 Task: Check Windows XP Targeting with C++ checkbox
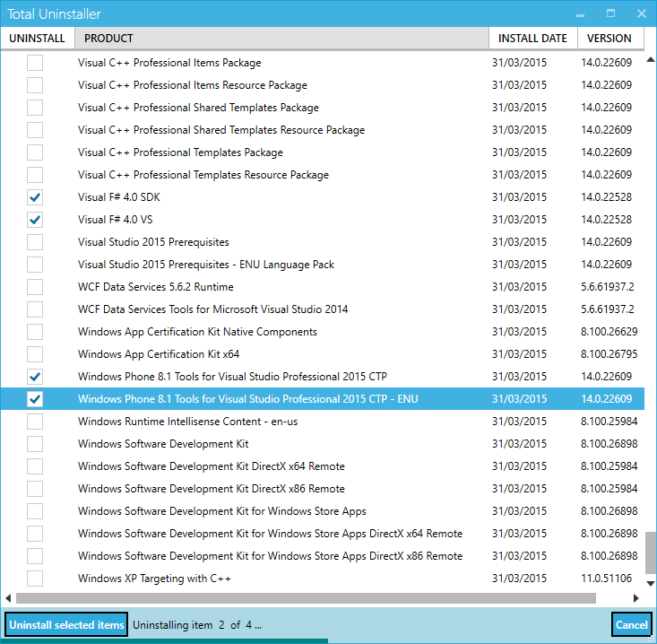[x=35, y=579]
